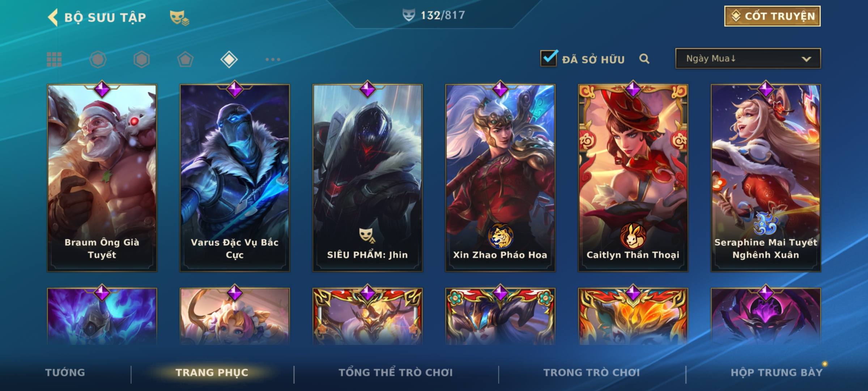Switch to the Tướng tab
868x391 pixels.
pyautogui.click(x=65, y=373)
